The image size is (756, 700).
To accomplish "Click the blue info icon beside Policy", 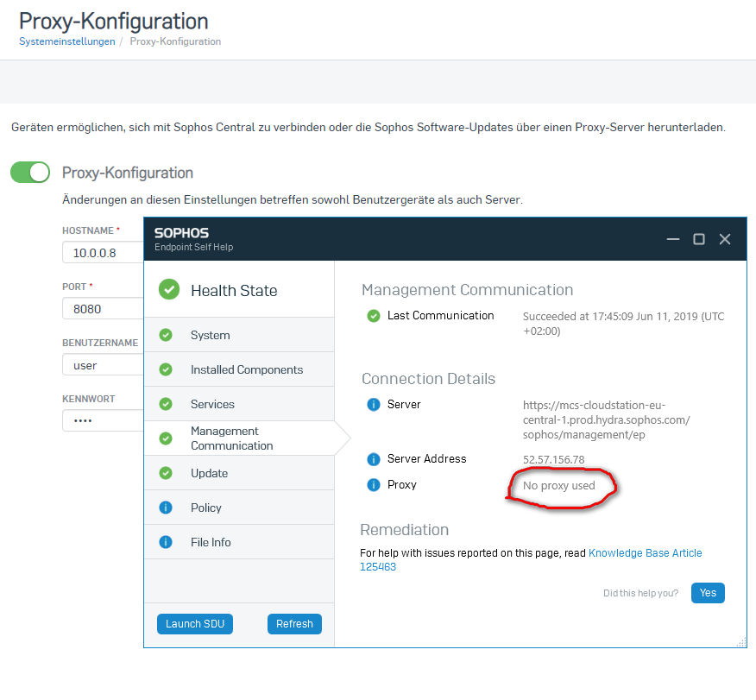I will [166, 508].
